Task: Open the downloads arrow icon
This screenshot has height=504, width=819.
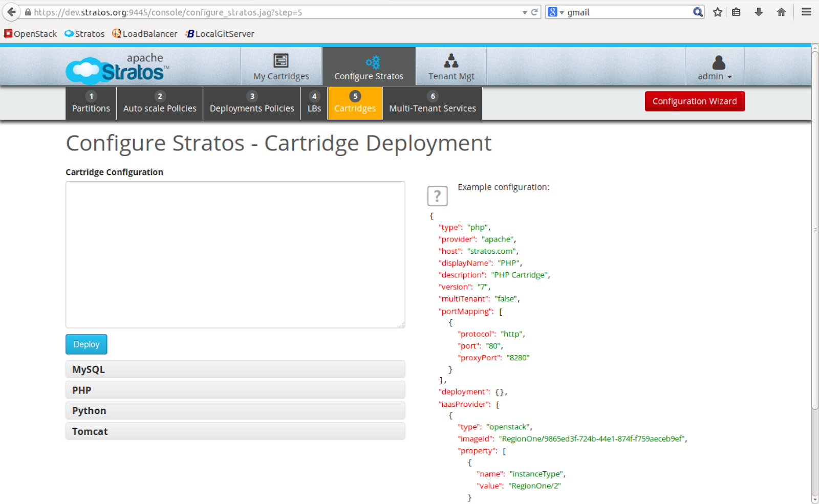Action: point(759,12)
